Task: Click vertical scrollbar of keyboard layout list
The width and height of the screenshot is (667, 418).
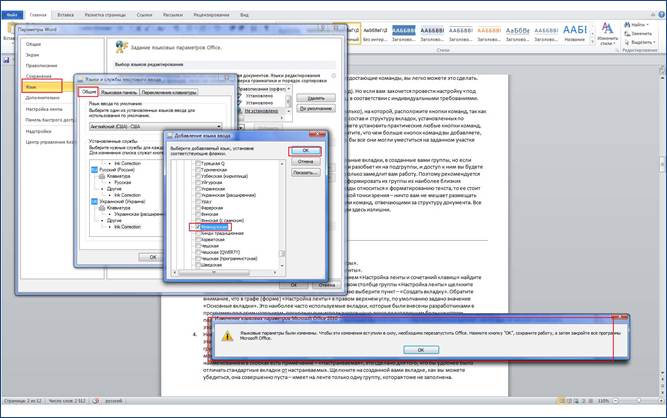Action: click(x=282, y=215)
